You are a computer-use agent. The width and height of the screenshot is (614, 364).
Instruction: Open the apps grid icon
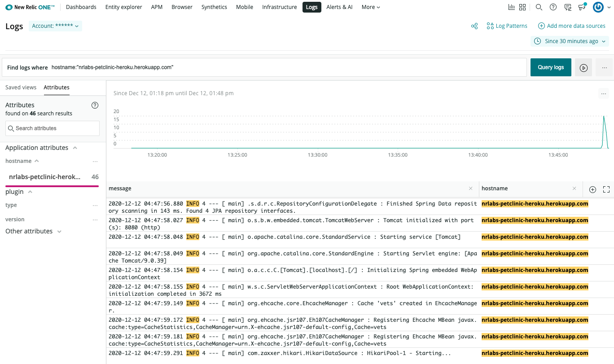click(x=522, y=7)
